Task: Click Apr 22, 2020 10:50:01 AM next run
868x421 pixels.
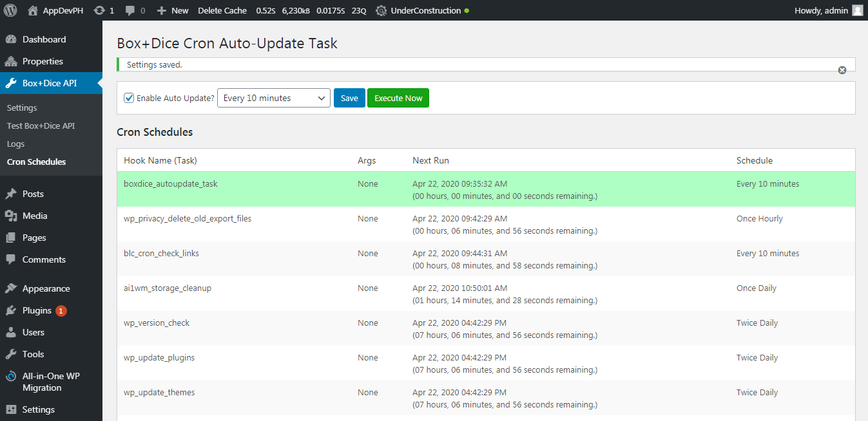Action: pyautogui.click(x=459, y=288)
